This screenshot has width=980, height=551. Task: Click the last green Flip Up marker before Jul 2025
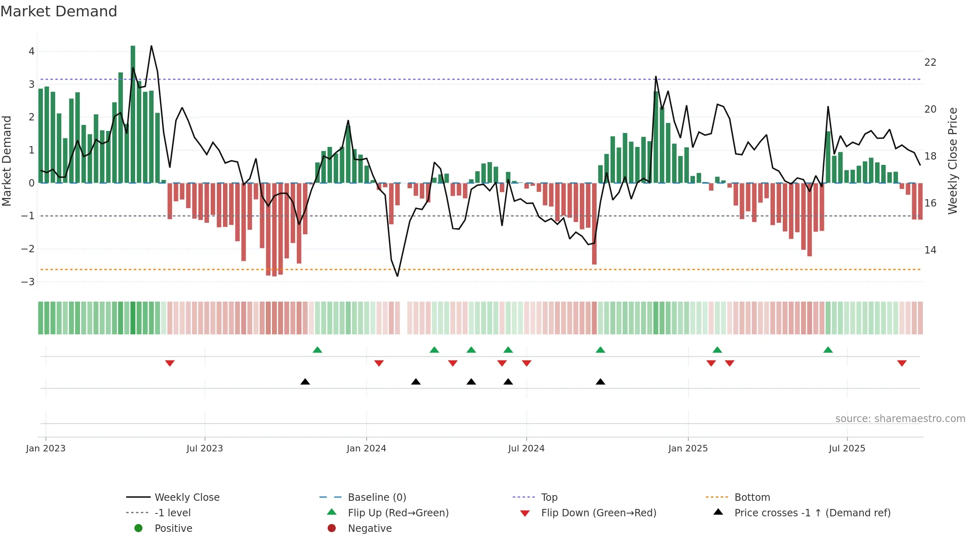click(828, 350)
